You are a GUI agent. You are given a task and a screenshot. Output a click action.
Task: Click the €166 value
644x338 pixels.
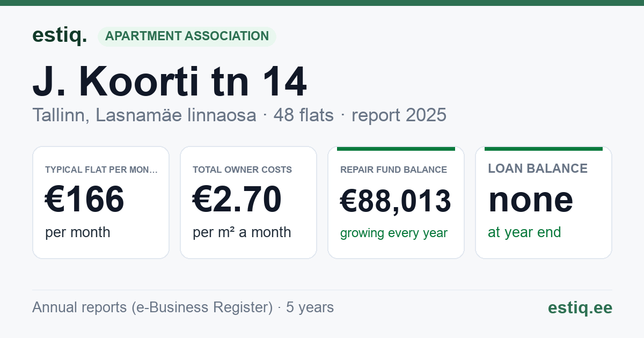[85, 199]
